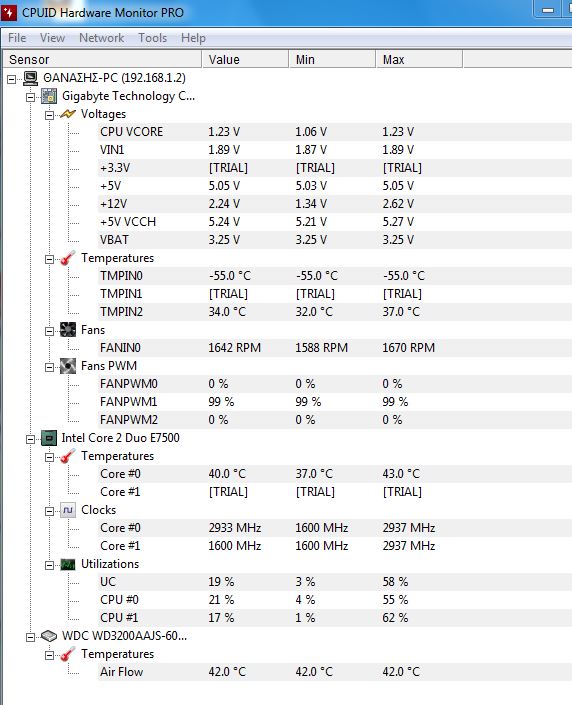Click the Value column header
The width and height of the screenshot is (572, 705).
(x=245, y=59)
